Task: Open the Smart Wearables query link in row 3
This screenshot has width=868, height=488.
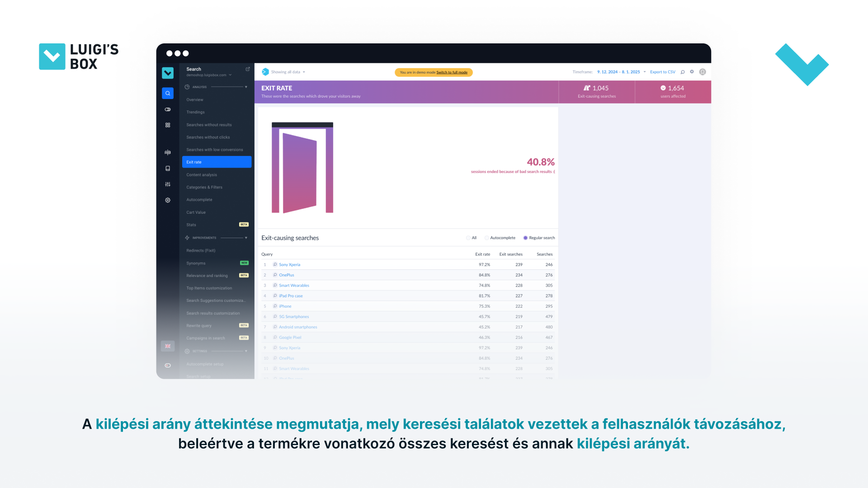Action: pyautogui.click(x=294, y=286)
